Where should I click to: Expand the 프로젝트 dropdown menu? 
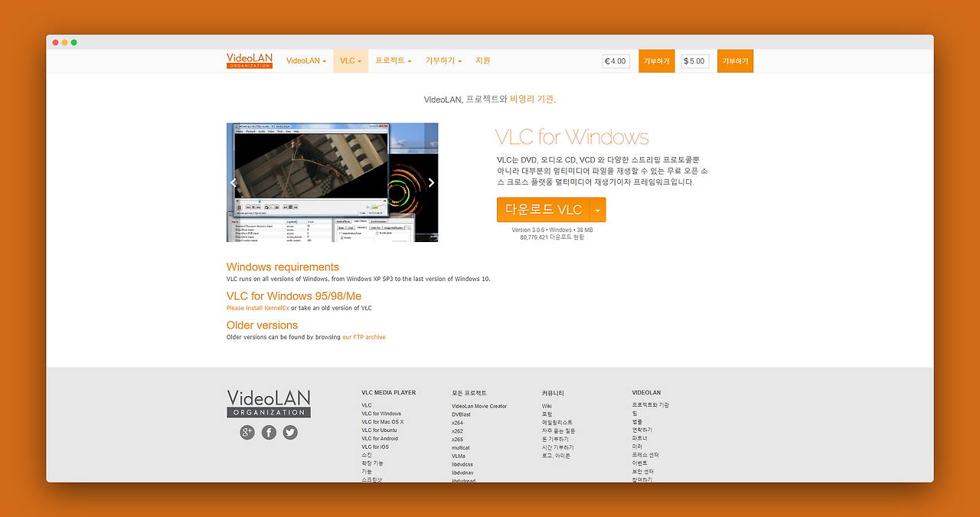click(x=394, y=61)
